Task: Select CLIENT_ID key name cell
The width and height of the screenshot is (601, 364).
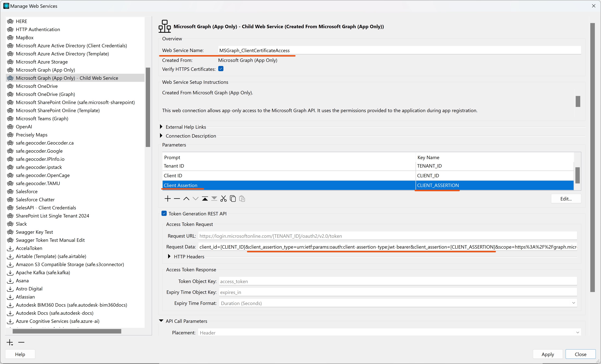Action: [494, 176]
